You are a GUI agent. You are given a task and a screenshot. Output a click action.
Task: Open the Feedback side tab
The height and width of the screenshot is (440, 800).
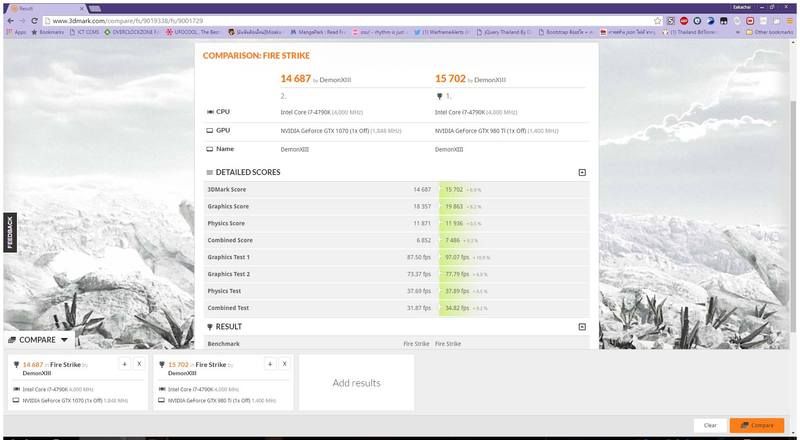[x=10, y=233]
